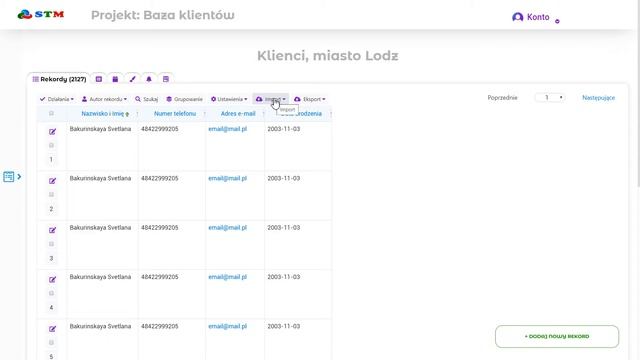Screen dimensions: 640x360
Task: Edit record number 4
Action: (x=52, y=280)
